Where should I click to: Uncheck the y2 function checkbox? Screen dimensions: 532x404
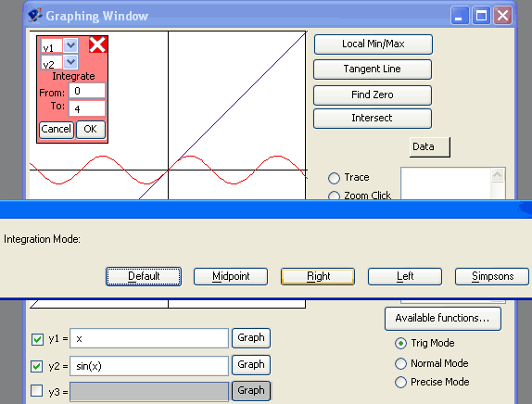point(37,366)
